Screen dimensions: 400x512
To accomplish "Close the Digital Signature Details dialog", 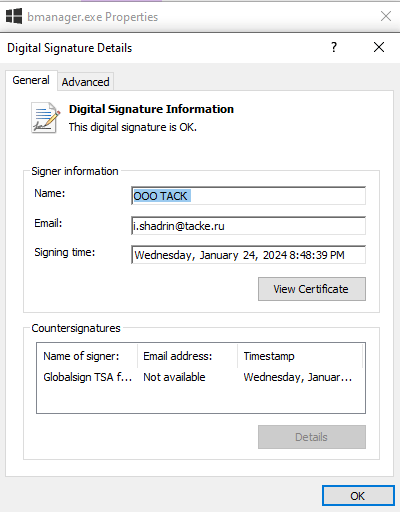I will (x=379, y=47).
